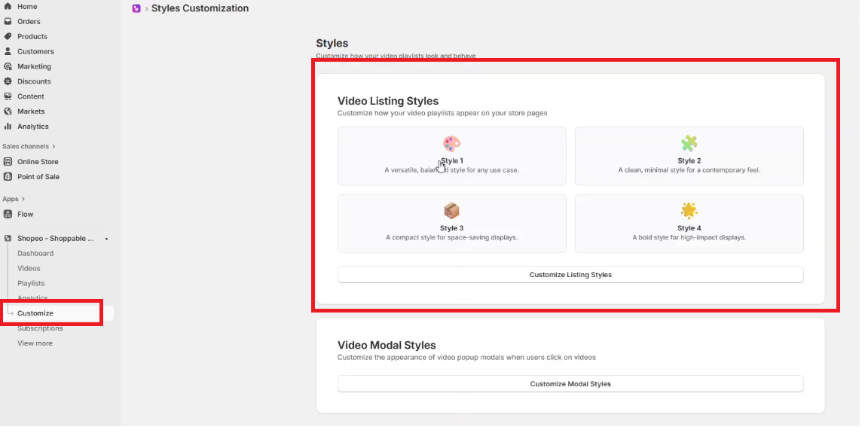Click the Home icon in sidebar
The width and height of the screenshot is (868, 433).
click(x=8, y=7)
